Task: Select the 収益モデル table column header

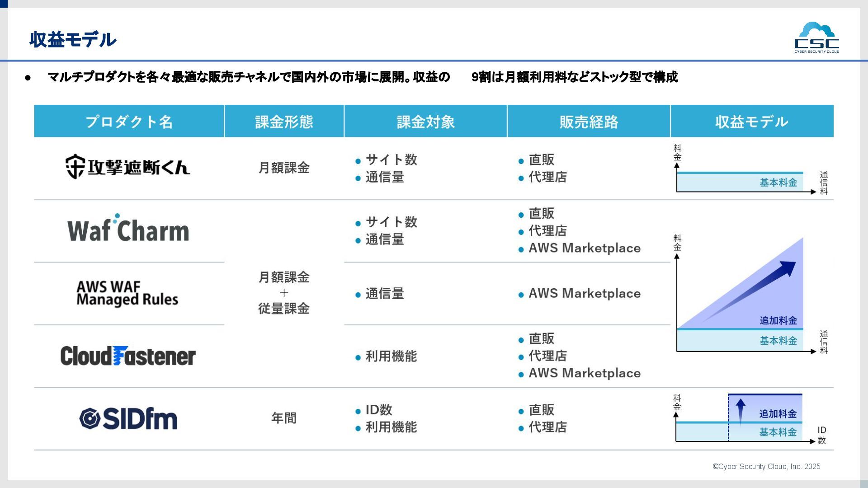Action: [x=752, y=121]
